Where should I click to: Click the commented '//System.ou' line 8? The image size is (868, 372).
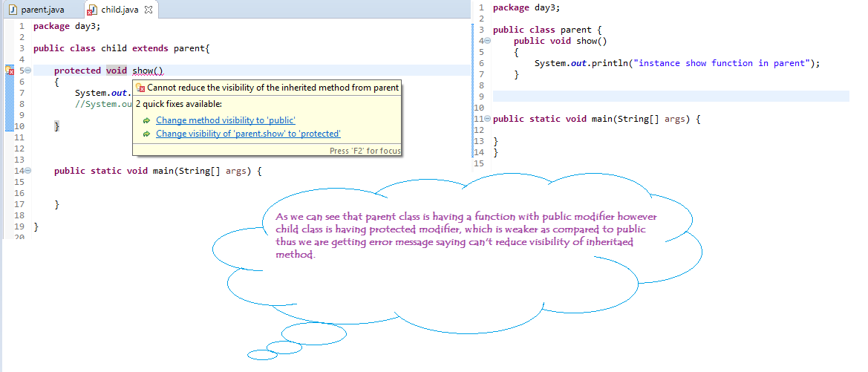click(103, 103)
